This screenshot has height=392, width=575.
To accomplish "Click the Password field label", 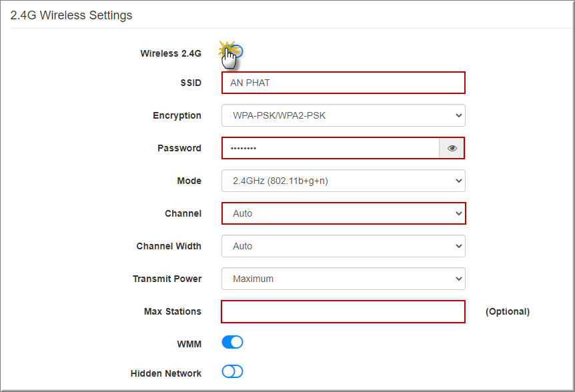I will [x=179, y=148].
